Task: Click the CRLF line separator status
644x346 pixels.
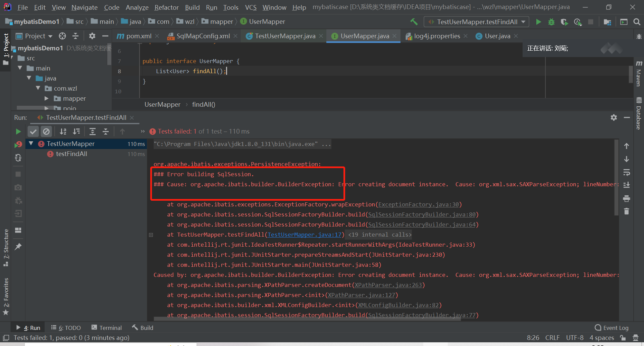Action: click(x=552, y=338)
